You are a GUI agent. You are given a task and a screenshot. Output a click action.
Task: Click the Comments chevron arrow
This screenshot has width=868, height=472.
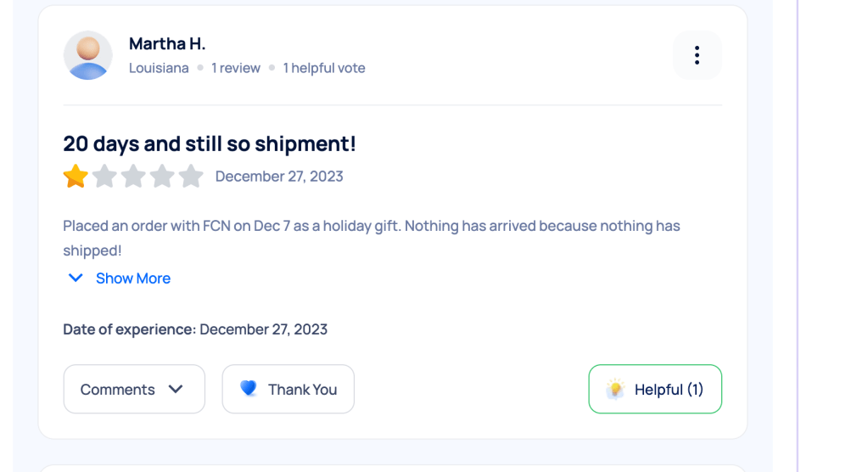(x=176, y=389)
